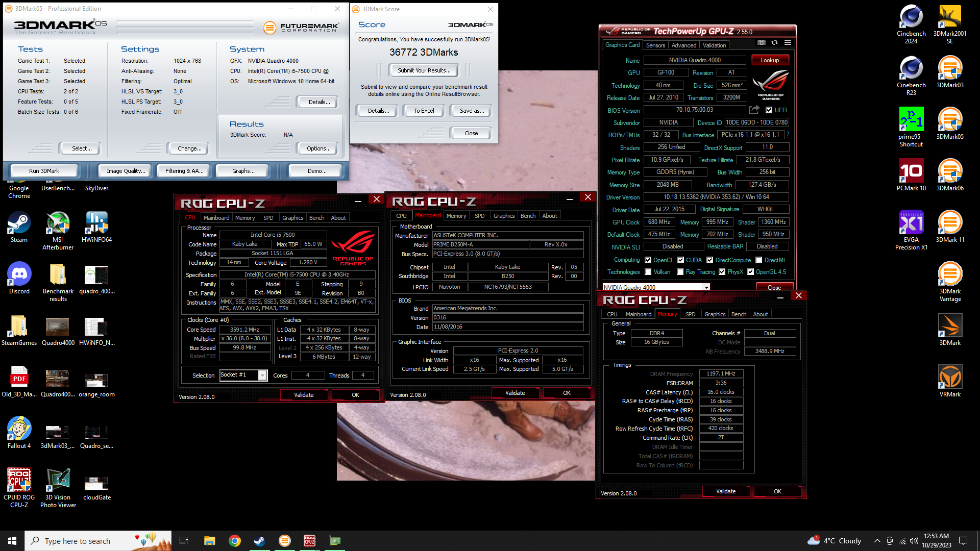This screenshot has width=980, height=551.
Task: Switch to the Sensors tab in GPU-Z
Action: 655,45
